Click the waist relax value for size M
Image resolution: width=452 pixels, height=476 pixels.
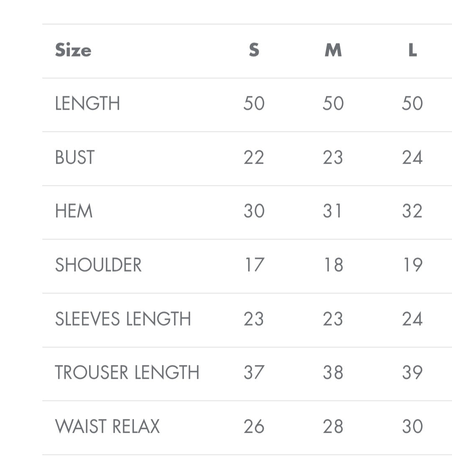333,427
